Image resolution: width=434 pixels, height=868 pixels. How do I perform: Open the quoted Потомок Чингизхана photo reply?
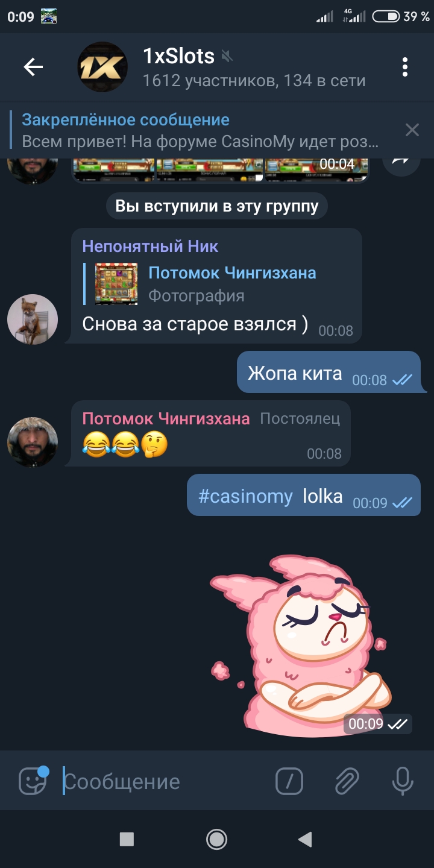205,283
